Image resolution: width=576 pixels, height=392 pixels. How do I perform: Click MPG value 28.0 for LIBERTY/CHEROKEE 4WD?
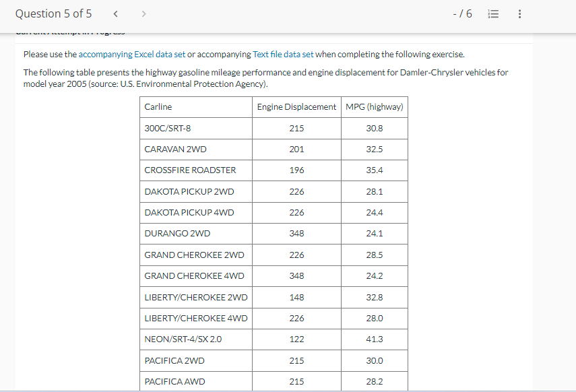tap(375, 318)
